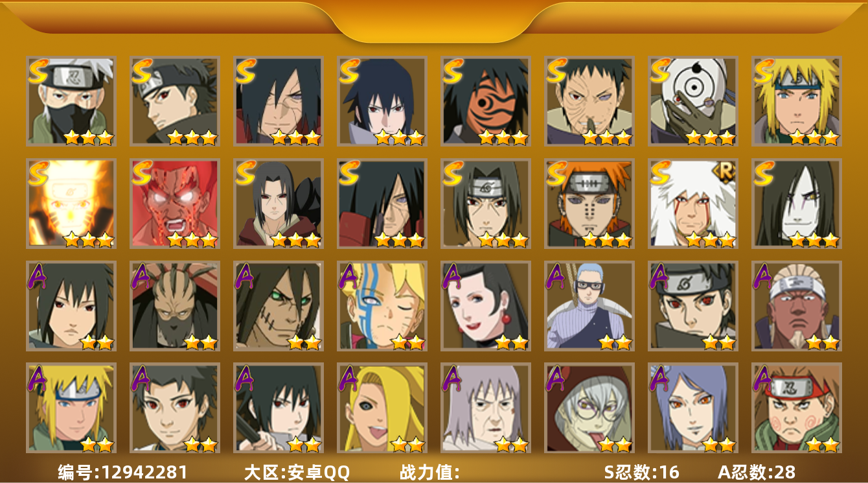Click the orange spiral mask Obito portrait
The image size is (868, 483).
tap(485, 100)
